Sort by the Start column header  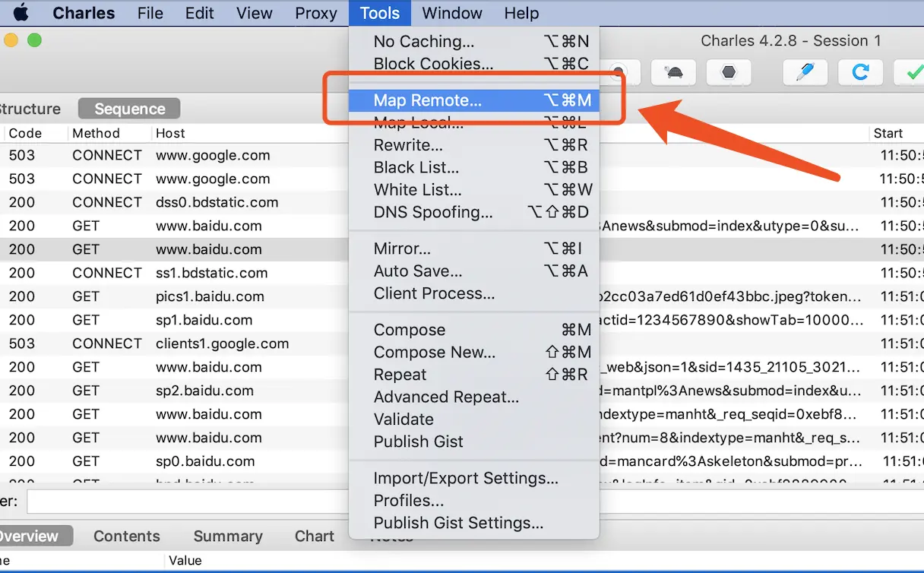point(897,133)
